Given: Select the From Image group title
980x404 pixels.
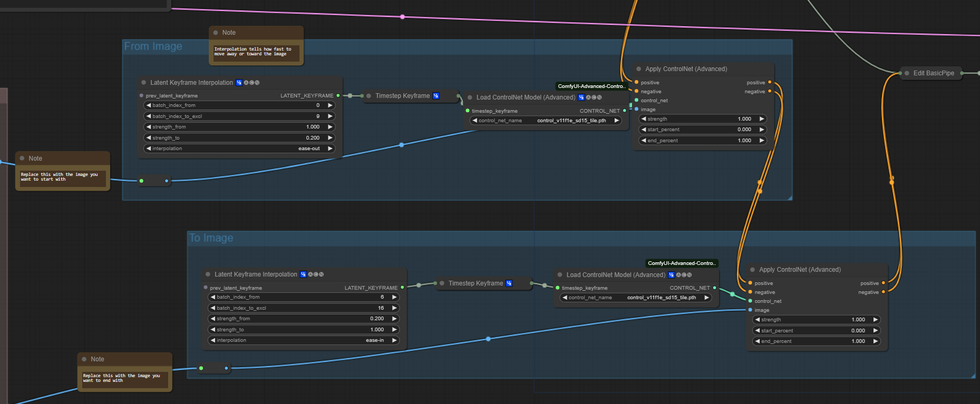Looking at the screenshot, I should [153, 46].
